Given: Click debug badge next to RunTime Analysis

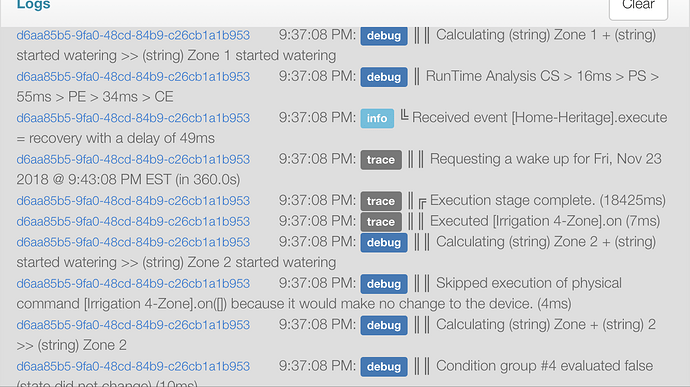Looking at the screenshot, I should point(384,77).
